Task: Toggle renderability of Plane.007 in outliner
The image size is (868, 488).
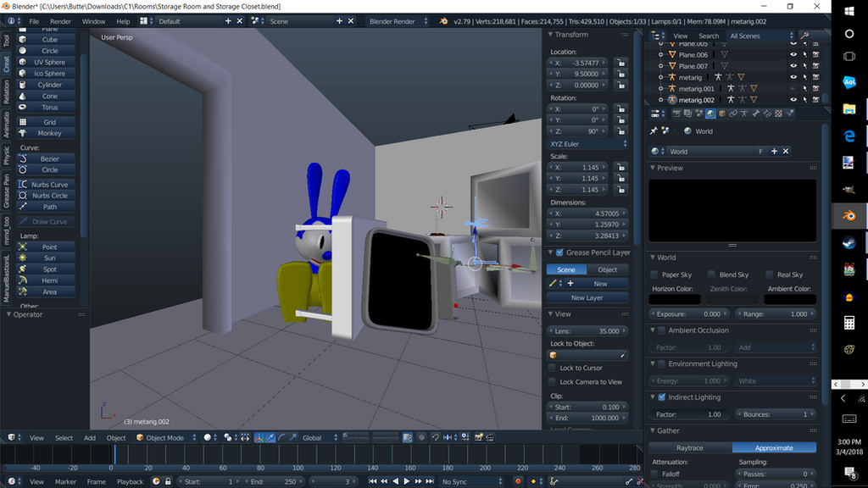Action: tap(816, 66)
